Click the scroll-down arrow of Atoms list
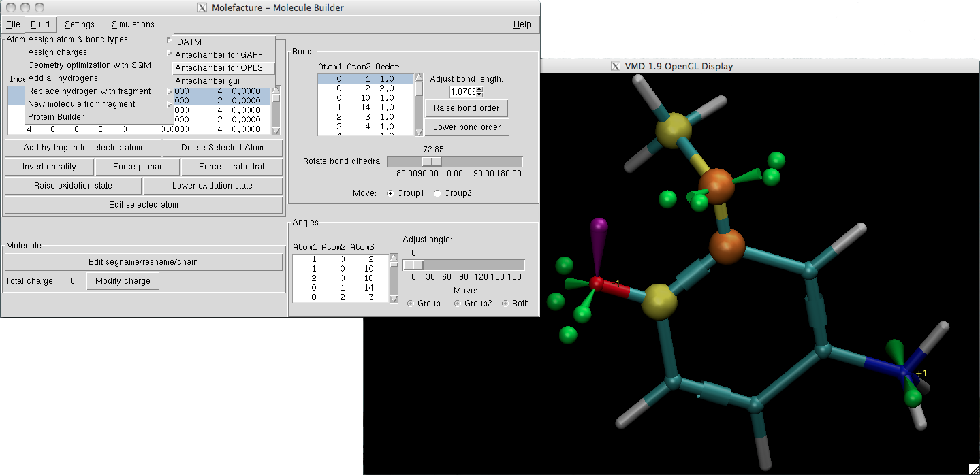980x475 pixels. 276,130
